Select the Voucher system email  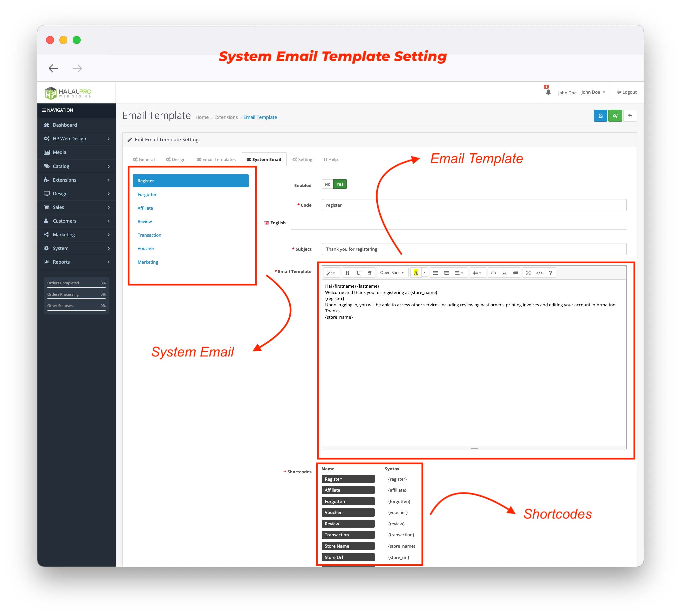pyautogui.click(x=190, y=249)
